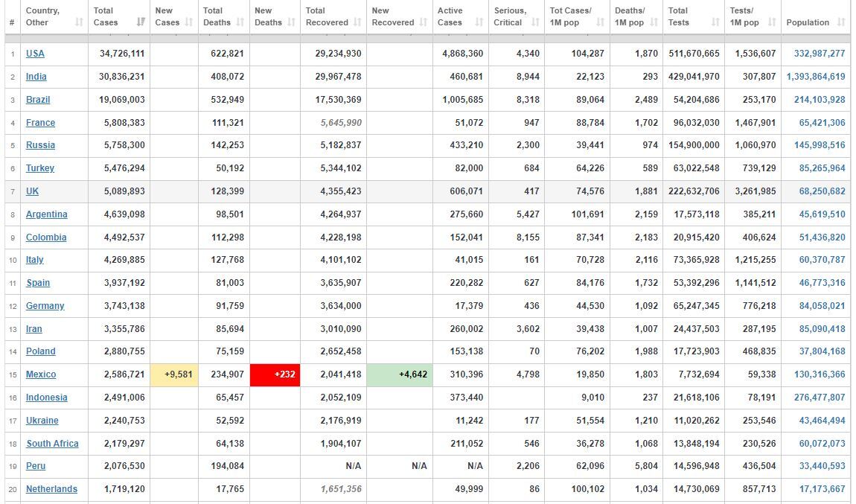The image size is (856, 504).
Task: Select USA total cases value 34,726,111
Action: (122, 54)
